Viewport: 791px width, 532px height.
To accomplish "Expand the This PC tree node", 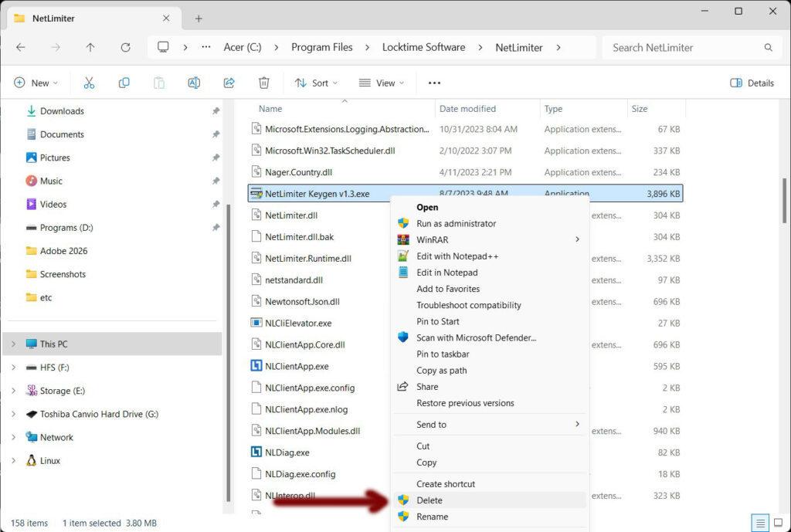I will 13,344.
